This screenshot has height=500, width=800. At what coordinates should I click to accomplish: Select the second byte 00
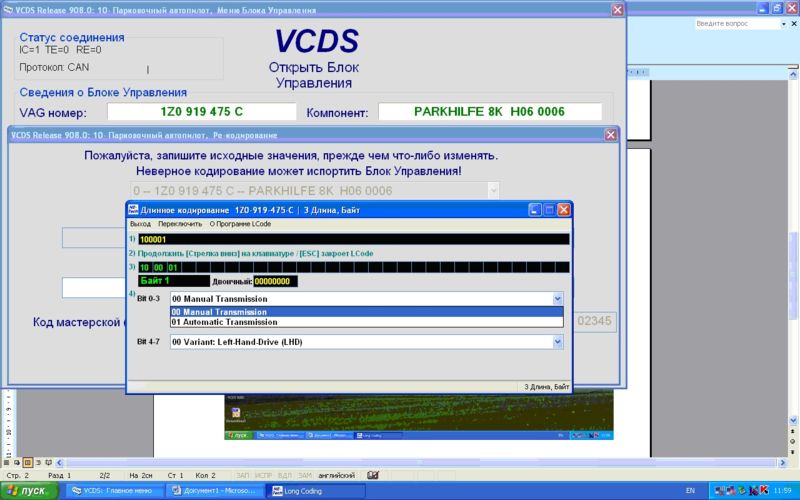tap(159, 267)
